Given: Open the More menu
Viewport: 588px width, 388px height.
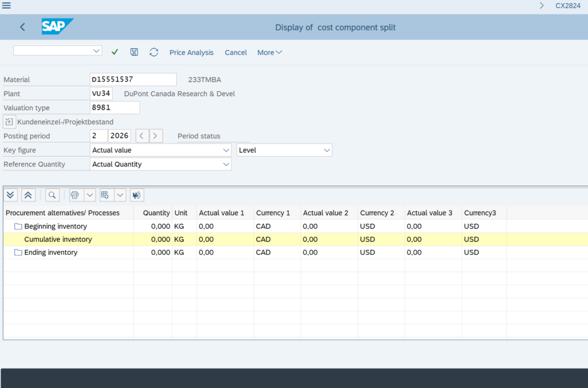Looking at the screenshot, I should click(269, 52).
